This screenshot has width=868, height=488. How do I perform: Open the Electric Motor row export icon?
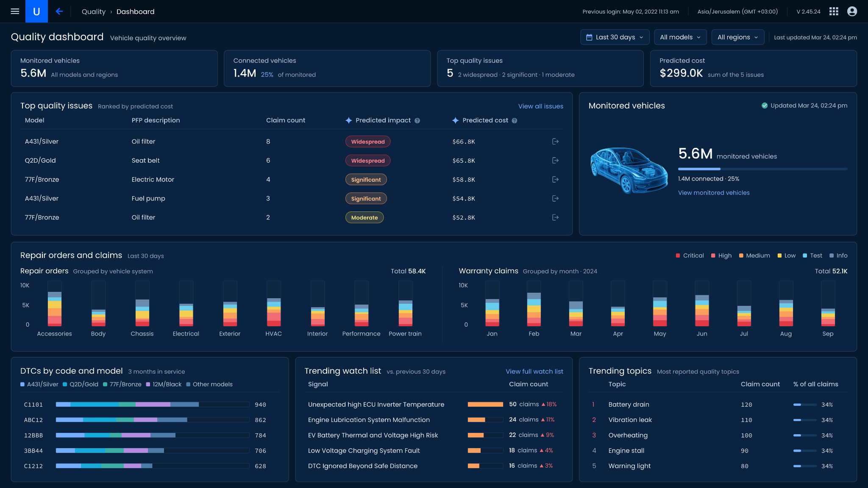[555, 180]
